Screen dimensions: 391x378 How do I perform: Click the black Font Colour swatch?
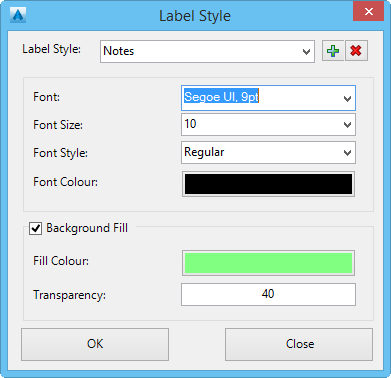[268, 184]
